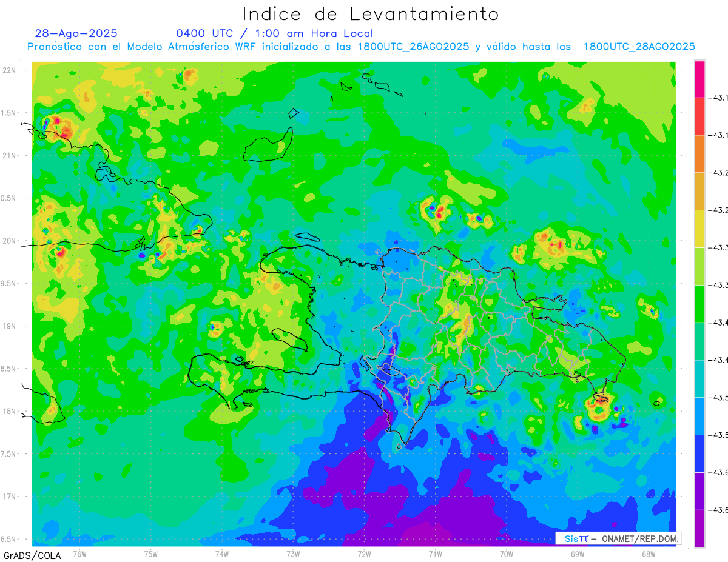Click the '68W' longitude label
Image resolution: width=728 pixels, height=562 pixels.
(x=649, y=554)
